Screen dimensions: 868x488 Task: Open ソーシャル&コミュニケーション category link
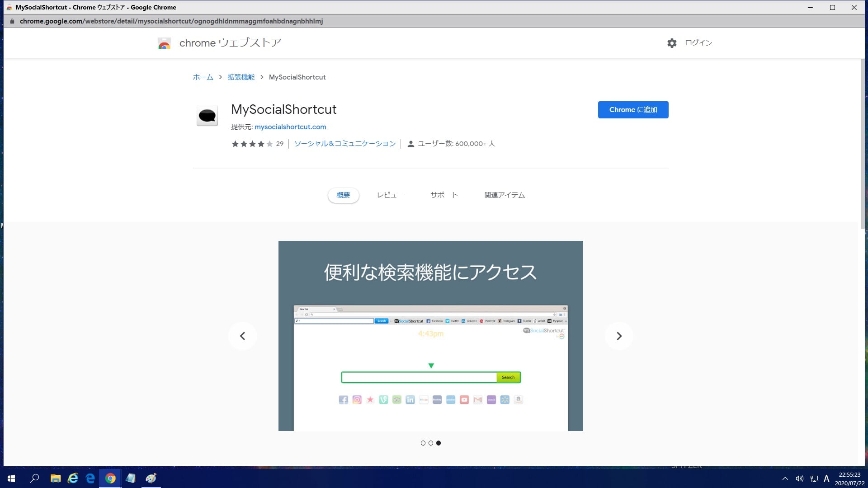[345, 144]
